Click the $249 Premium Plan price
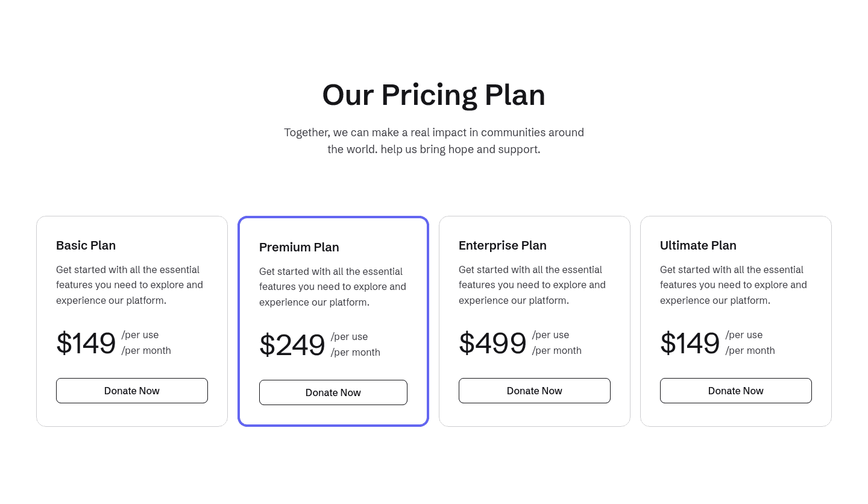Viewport: 868px width, 504px height. coord(292,345)
